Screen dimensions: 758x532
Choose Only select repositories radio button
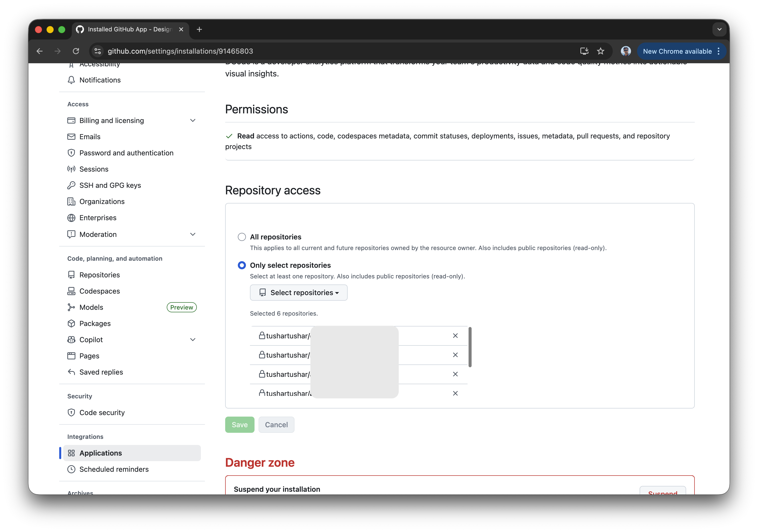(242, 265)
